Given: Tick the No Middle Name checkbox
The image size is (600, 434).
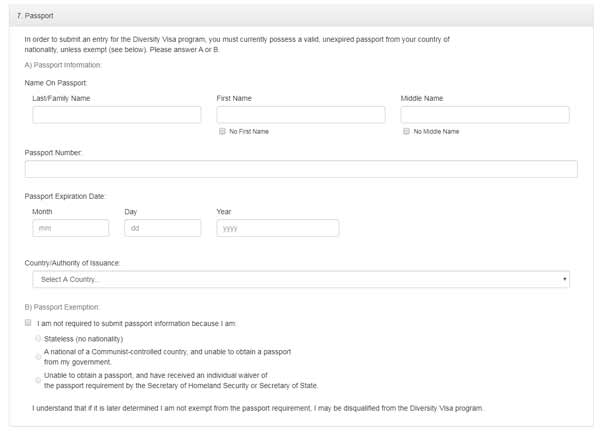Looking at the screenshot, I should [406, 131].
